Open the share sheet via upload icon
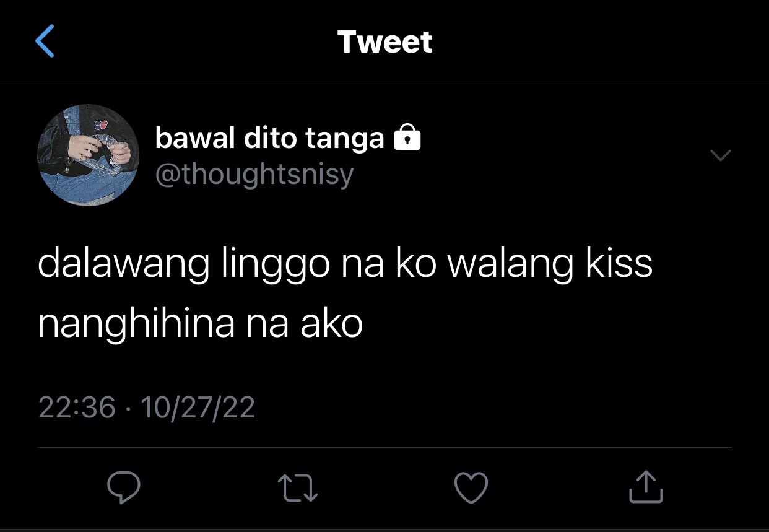This screenshot has width=769, height=532. pos(646,486)
